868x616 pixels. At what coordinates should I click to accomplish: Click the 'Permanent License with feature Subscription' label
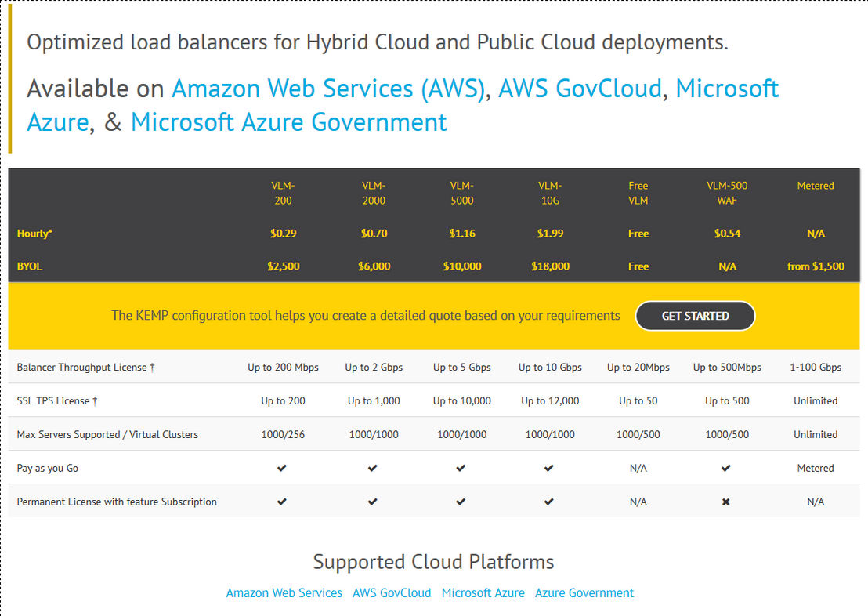pos(117,502)
